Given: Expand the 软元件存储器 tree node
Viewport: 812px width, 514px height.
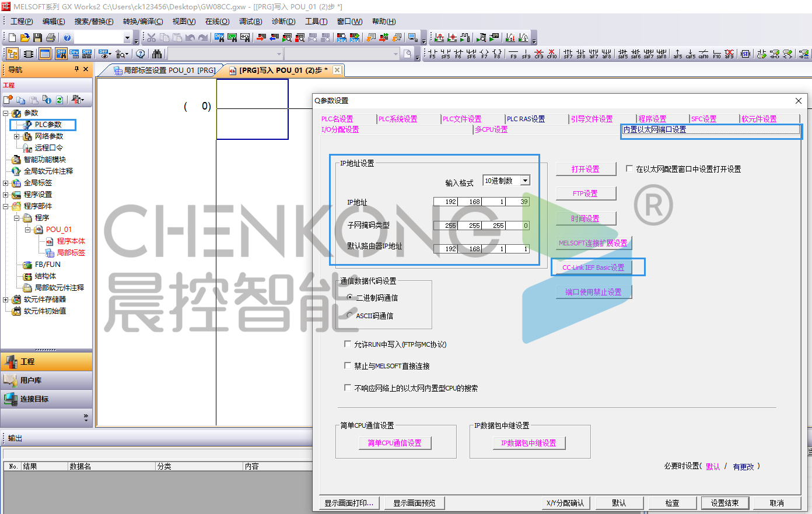Looking at the screenshot, I should tap(6, 300).
